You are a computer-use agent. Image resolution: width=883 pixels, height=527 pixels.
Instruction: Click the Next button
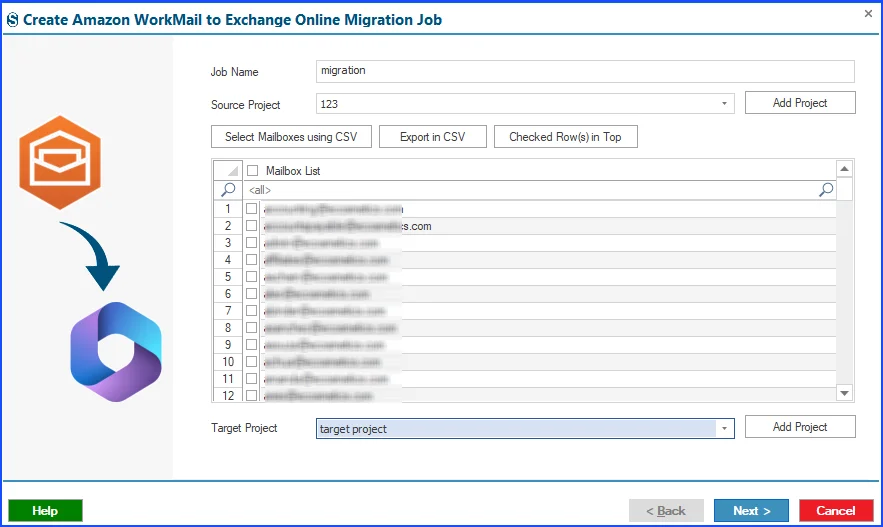point(751,511)
